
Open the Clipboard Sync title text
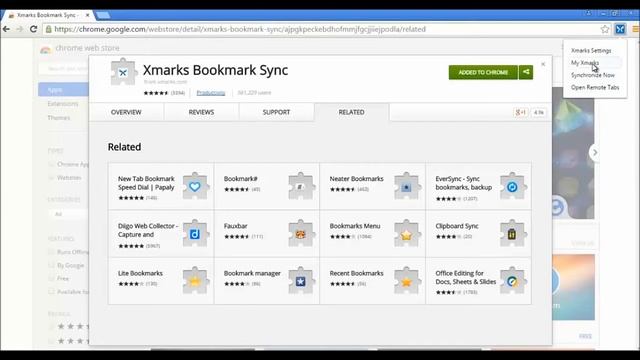tap(457, 226)
